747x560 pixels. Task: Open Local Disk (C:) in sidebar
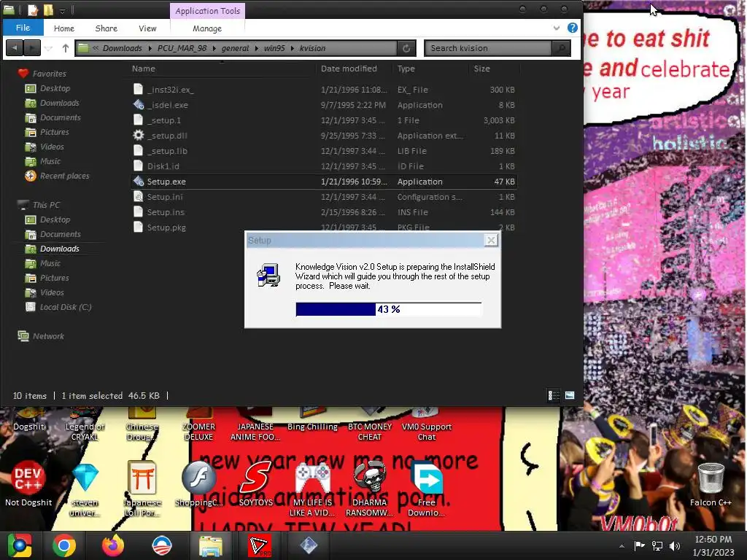pos(66,307)
